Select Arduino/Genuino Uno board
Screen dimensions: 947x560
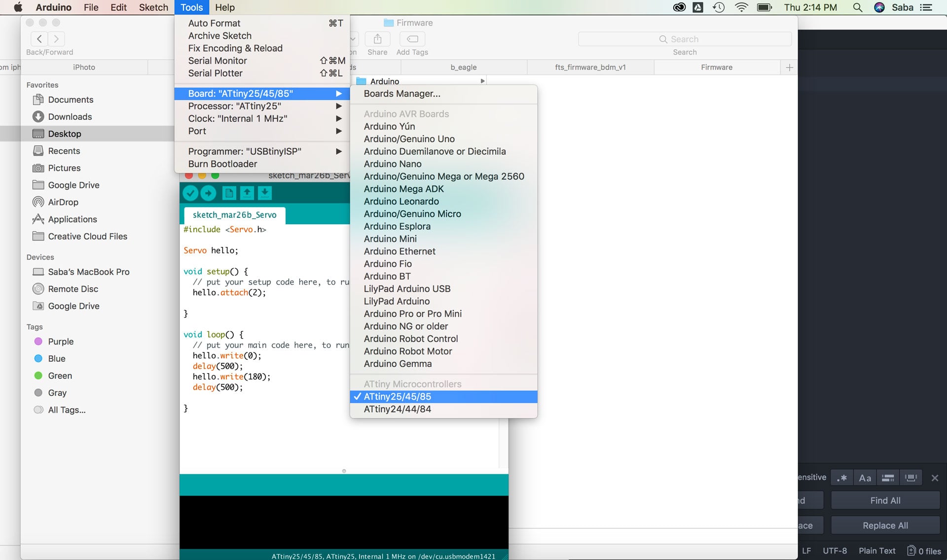point(443,139)
